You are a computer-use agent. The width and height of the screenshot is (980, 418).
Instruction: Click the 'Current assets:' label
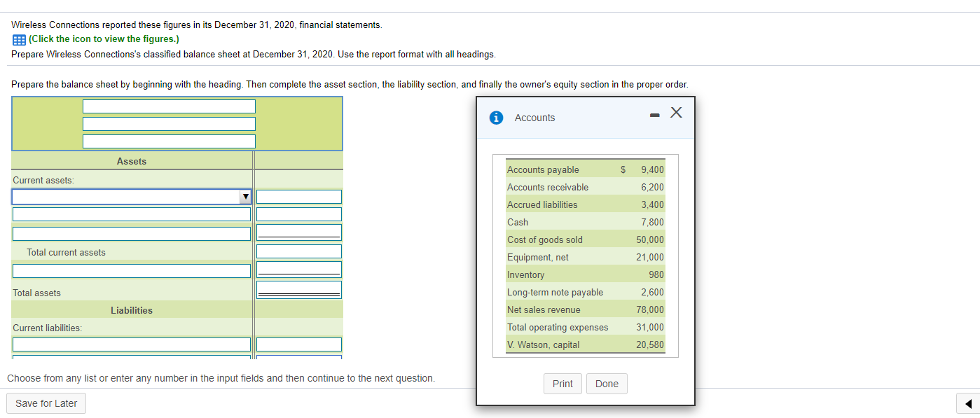coord(43,180)
